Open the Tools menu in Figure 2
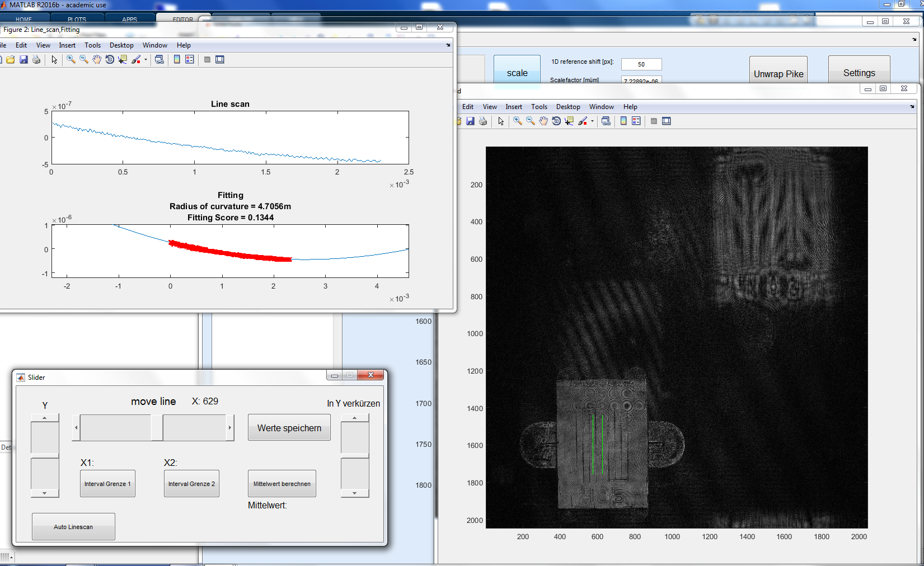This screenshot has width=924, height=566. tap(92, 45)
